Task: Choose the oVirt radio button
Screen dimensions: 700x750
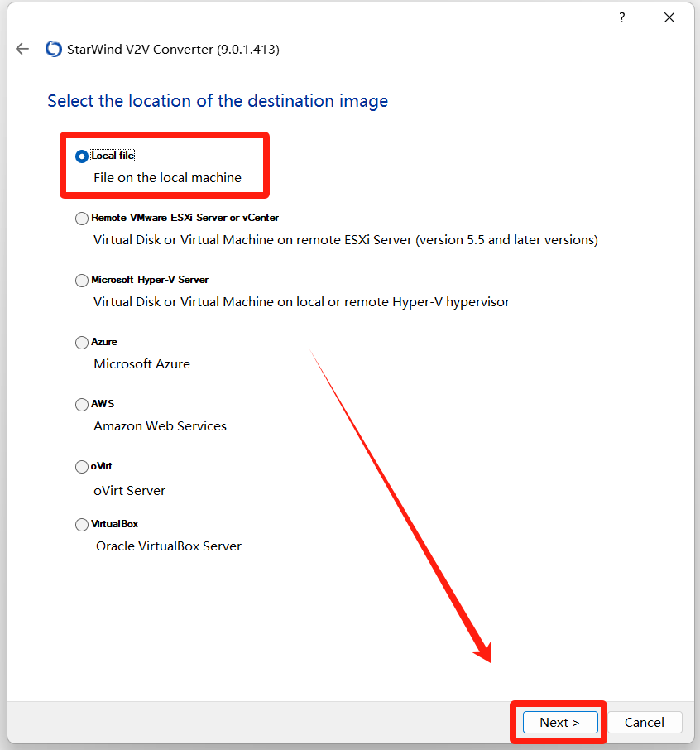Action: coord(81,467)
